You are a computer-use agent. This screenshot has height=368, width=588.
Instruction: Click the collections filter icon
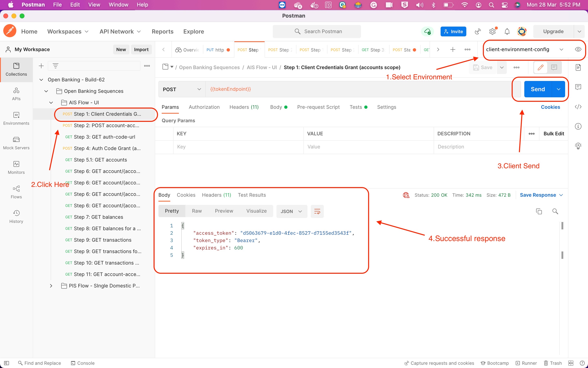[55, 66]
